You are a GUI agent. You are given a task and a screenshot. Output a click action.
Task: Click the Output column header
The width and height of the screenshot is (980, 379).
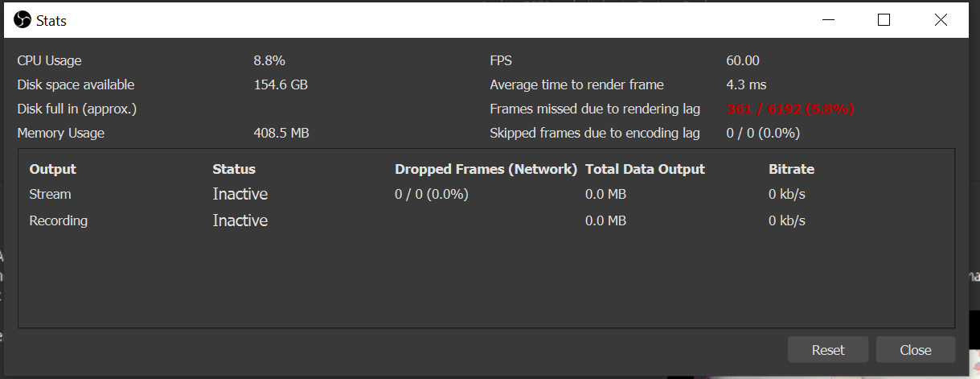click(x=52, y=169)
